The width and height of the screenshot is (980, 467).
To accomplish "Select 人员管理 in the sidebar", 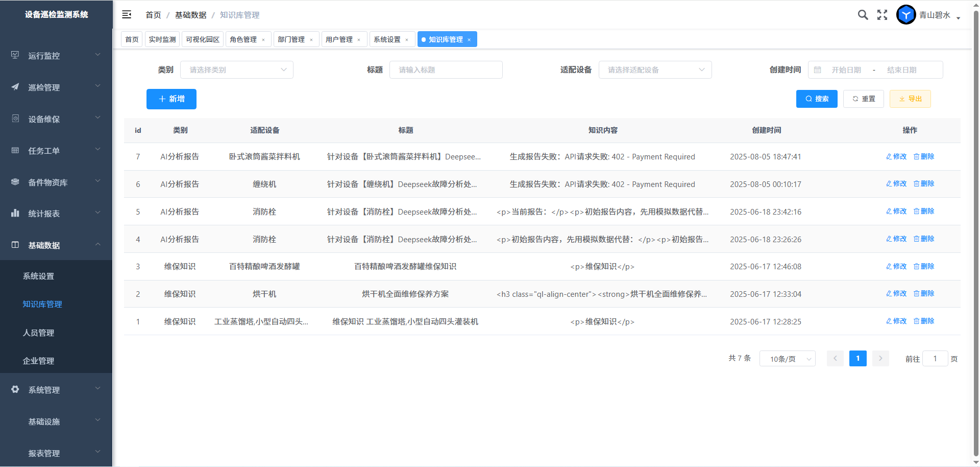I will [x=38, y=333].
